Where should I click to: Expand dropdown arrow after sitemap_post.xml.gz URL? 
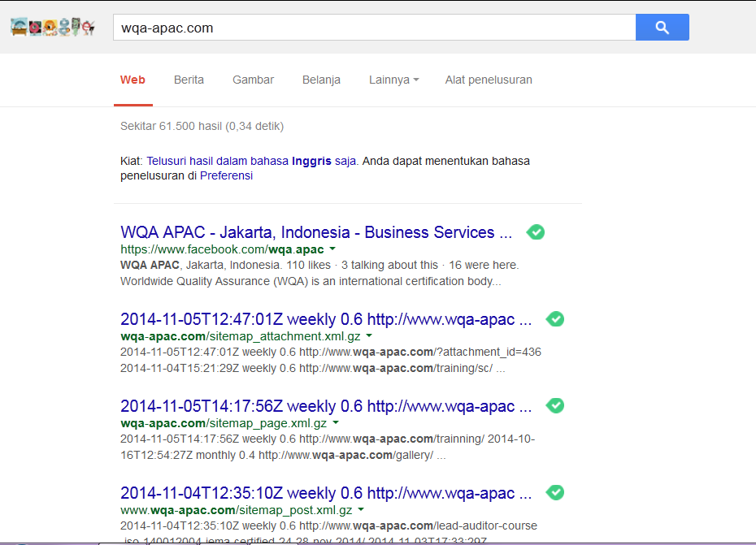point(361,509)
